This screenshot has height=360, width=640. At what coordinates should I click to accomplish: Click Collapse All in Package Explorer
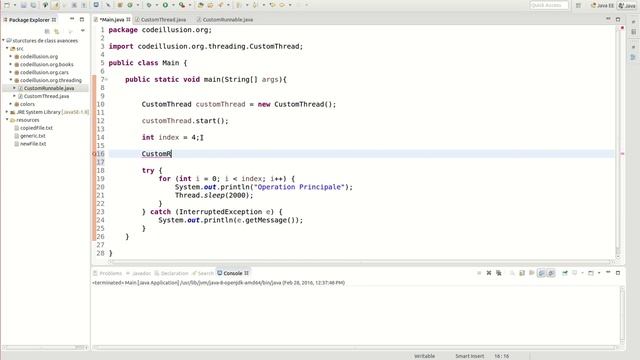pyautogui.click(x=47, y=31)
